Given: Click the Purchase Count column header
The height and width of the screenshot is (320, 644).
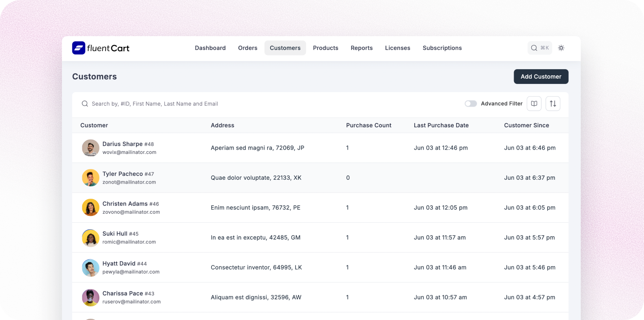Looking at the screenshot, I should click(x=369, y=126).
